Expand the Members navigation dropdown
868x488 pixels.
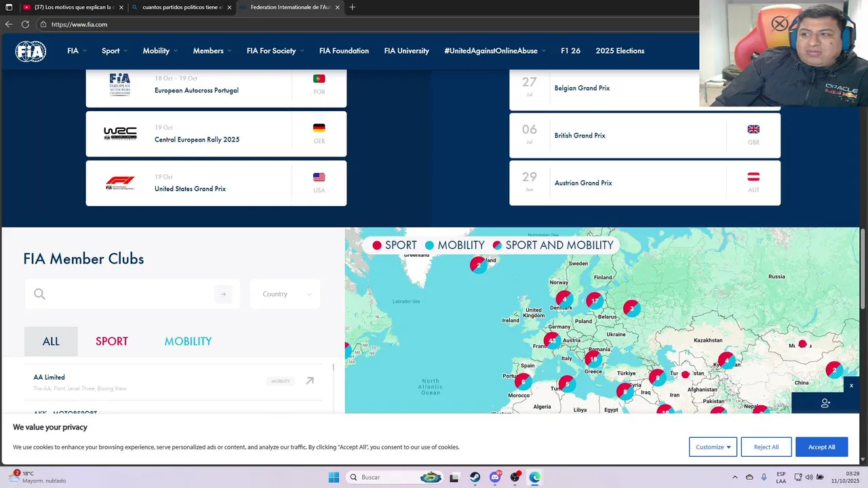212,51
